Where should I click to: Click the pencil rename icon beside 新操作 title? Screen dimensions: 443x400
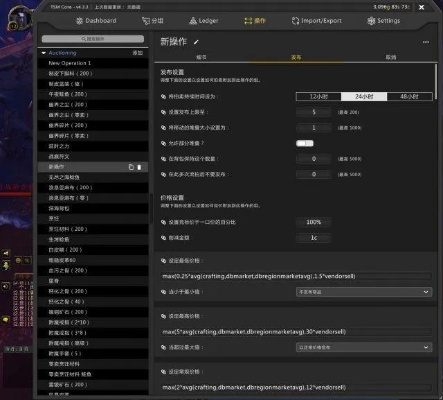pyautogui.click(x=196, y=42)
